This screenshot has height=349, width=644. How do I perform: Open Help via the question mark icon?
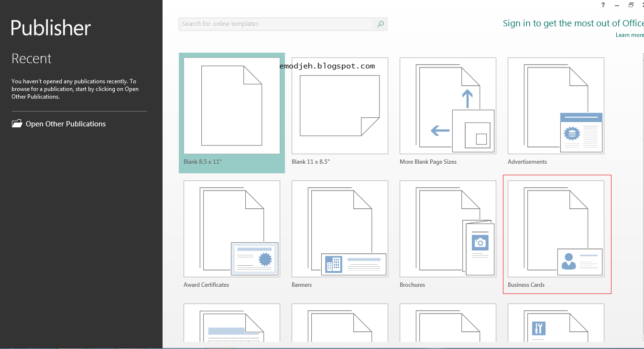(x=603, y=5)
